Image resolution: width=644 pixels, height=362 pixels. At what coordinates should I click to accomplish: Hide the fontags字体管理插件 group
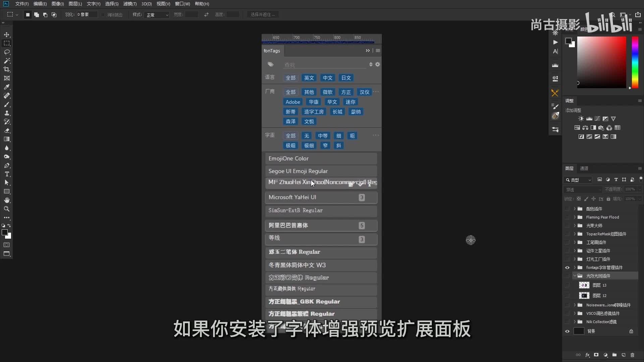tap(567, 267)
